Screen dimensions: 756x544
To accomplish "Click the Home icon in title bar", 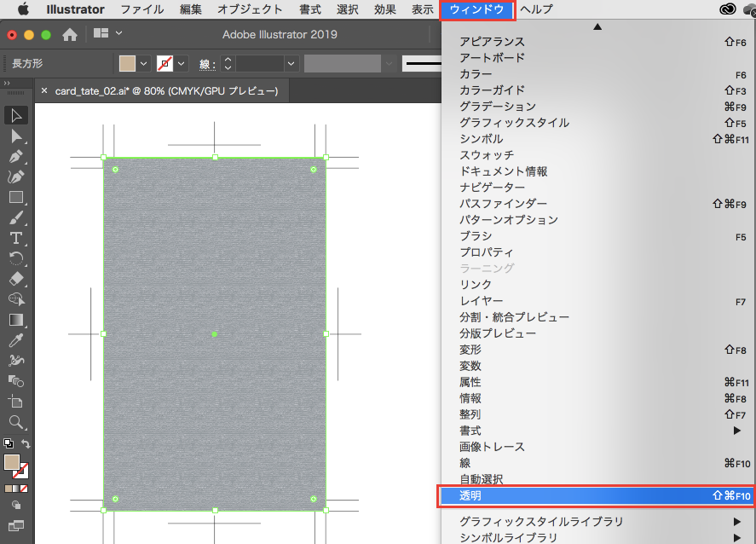I will 70,34.
